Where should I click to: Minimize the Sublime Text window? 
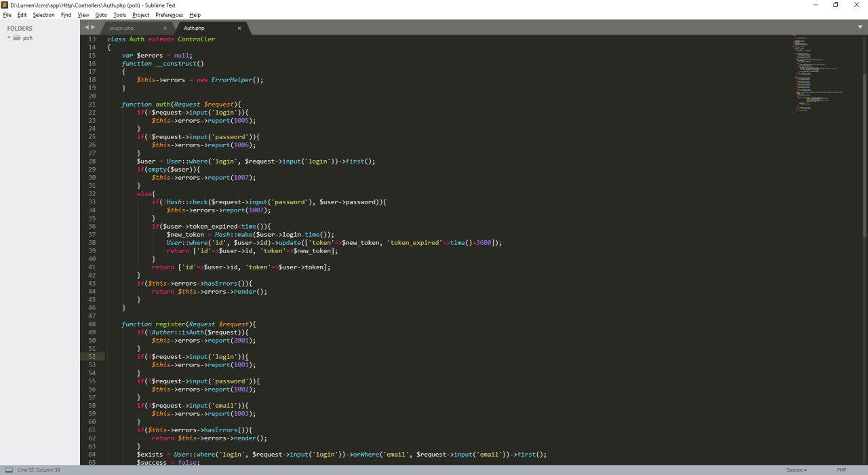pos(814,5)
